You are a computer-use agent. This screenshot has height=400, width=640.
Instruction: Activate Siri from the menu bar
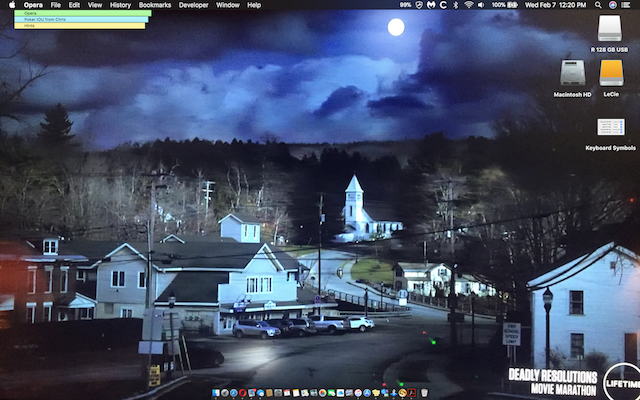612,5
